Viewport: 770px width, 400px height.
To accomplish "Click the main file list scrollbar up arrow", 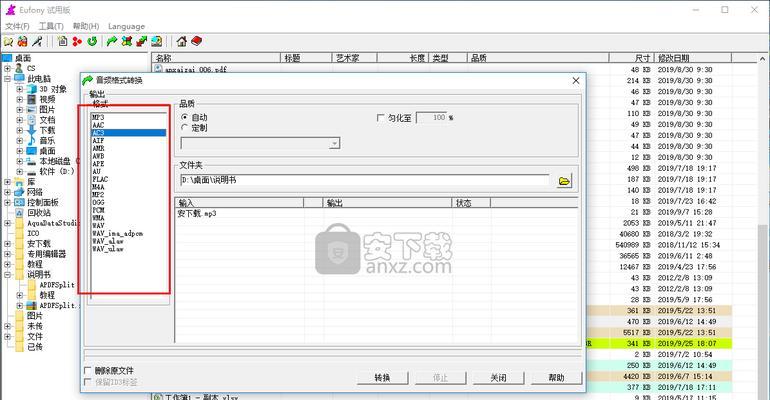I will pyautogui.click(x=762, y=58).
